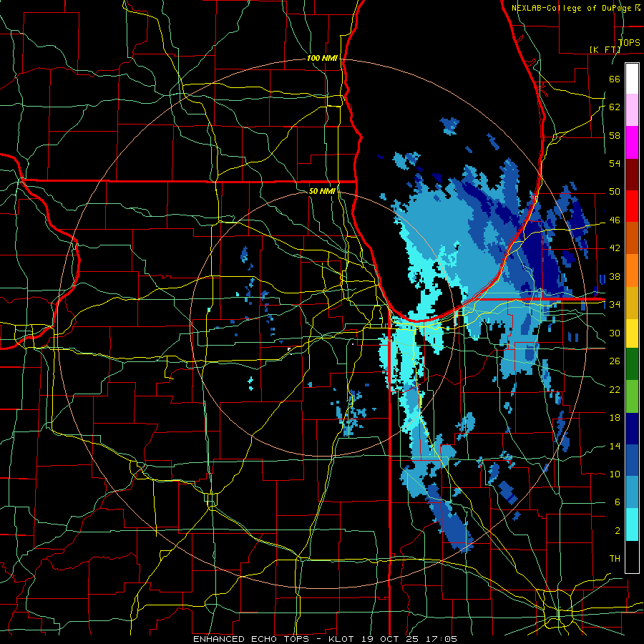Click the dark red 54 kft legend swatch
The height and width of the screenshot is (644, 644).
point(632,174)
